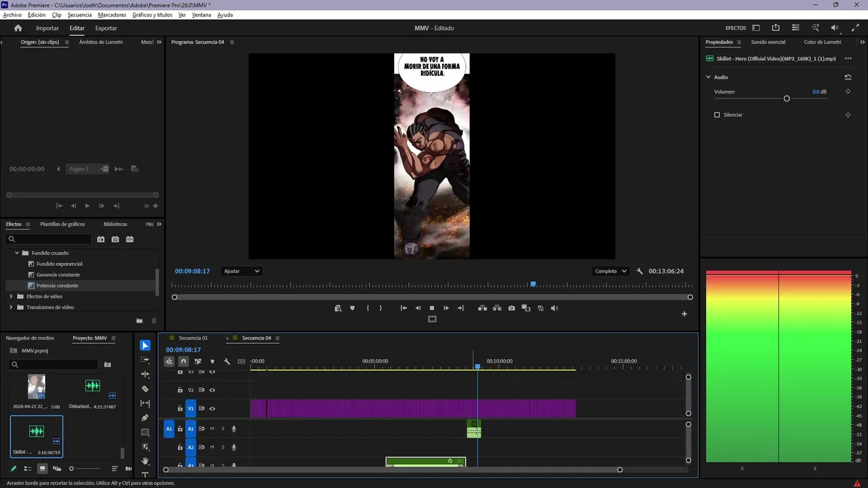
Task: Mute audio track A1
Action: [x=212, y=428]
